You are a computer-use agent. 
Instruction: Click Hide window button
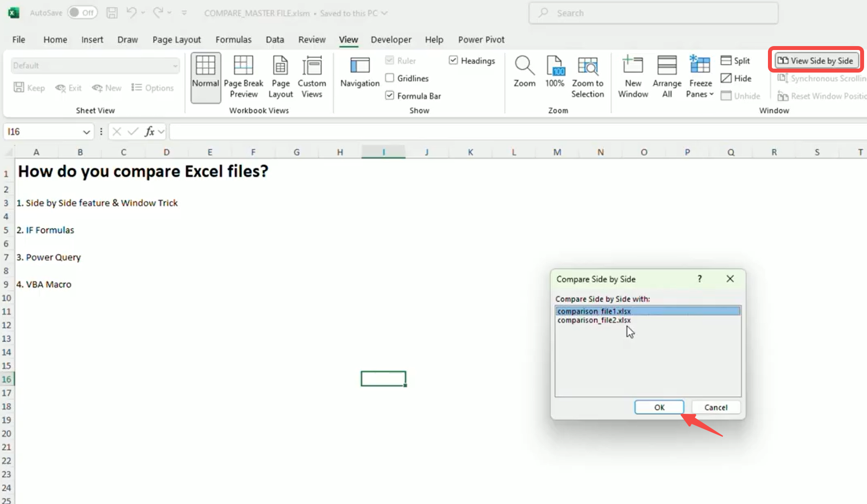pos(736,78)
